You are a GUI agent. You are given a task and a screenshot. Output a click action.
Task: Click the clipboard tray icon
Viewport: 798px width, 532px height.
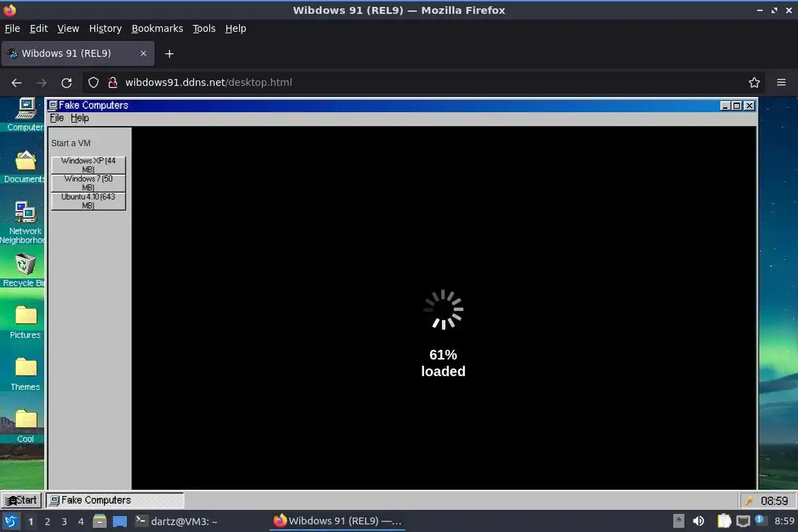point(724,522)
